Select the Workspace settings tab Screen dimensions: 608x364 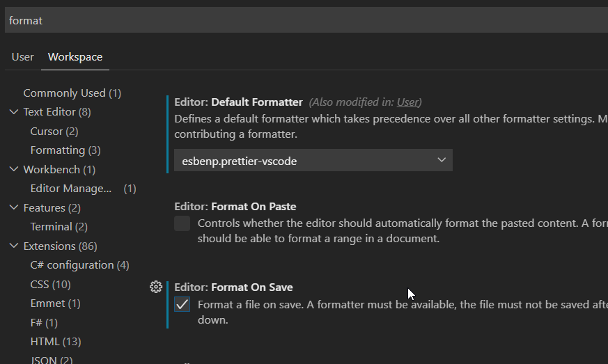click(75, 57)
